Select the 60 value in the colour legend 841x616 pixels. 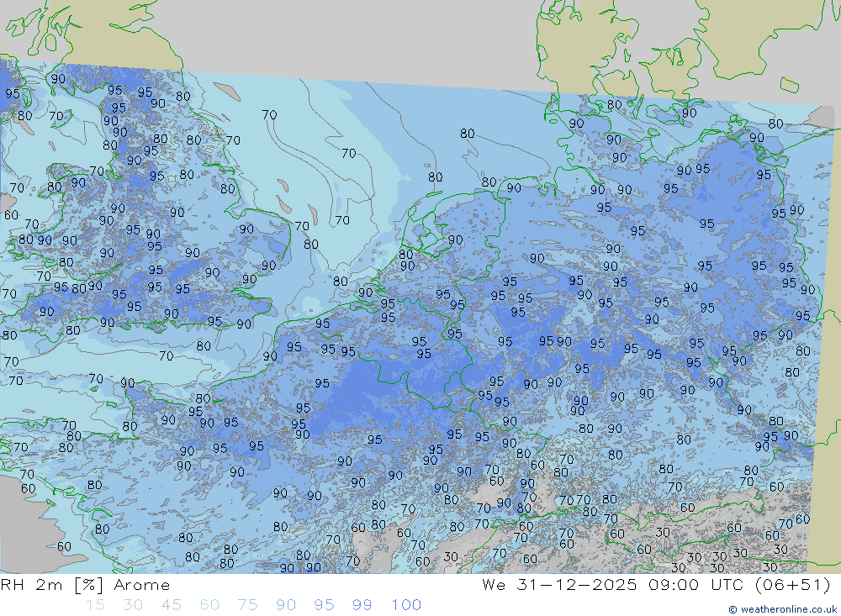[209, 605]
